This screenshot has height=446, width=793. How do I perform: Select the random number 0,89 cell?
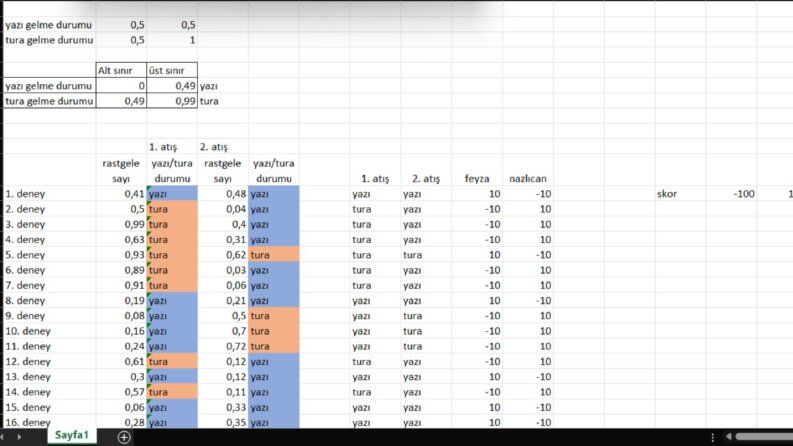click(x=121, y=270)
